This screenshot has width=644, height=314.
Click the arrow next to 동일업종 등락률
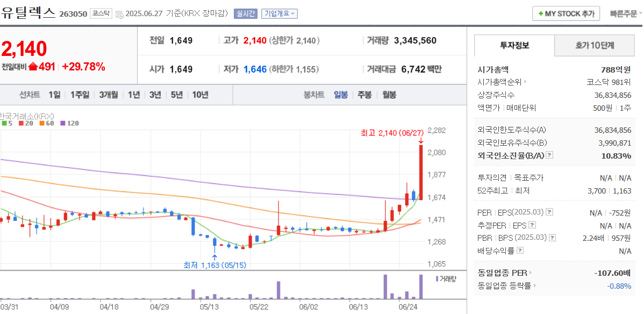click(x=535, y=285)
